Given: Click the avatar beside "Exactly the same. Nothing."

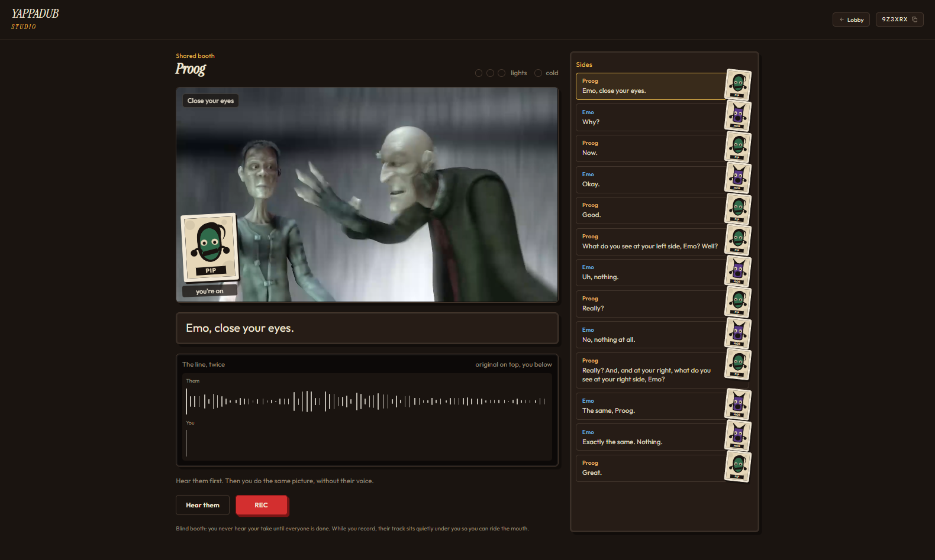Looking at the screenshot, I should point(738,436).
